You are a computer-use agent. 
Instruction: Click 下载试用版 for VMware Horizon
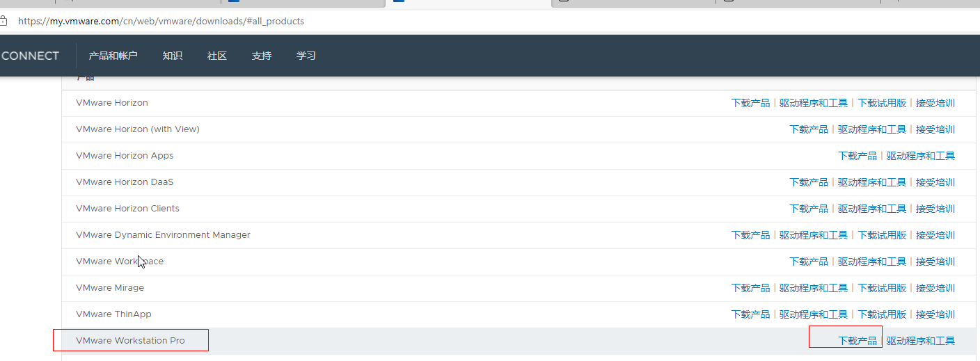882,103
